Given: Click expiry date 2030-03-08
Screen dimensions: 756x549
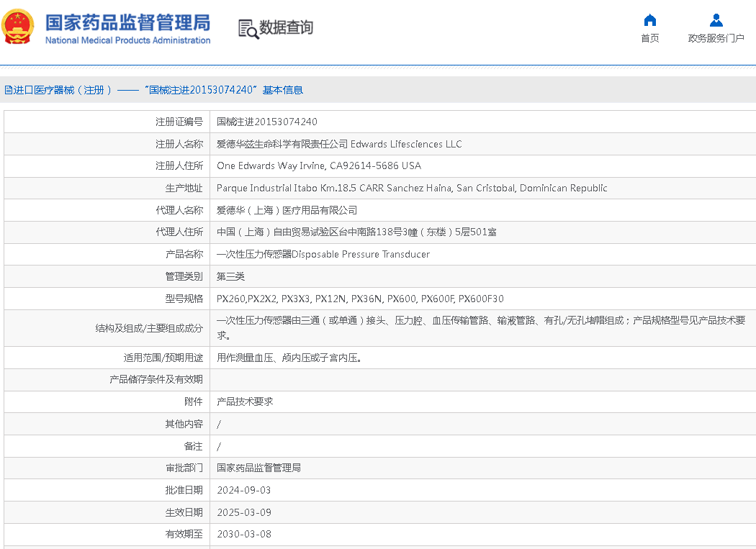Looking at the screenshot, I should pyautogui.click(x=244, y=534).
